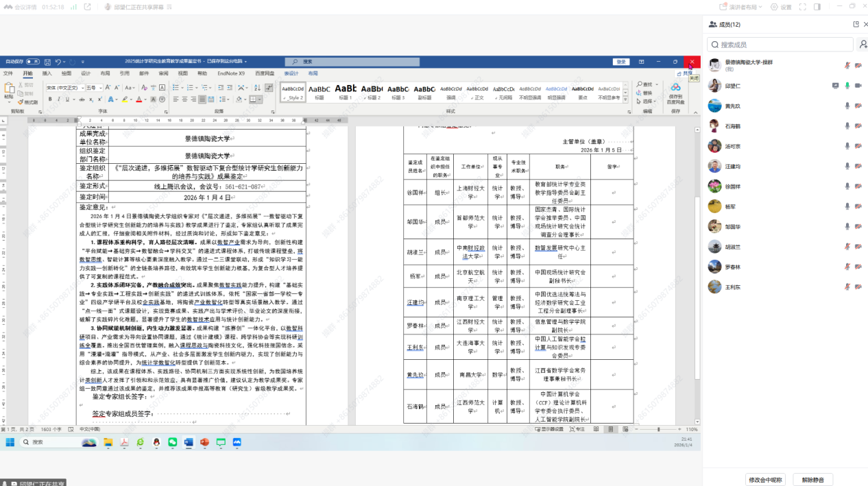The image size is (868, 486).
Task: Apply bold formatting with the B icon
Action: point(49,99)
